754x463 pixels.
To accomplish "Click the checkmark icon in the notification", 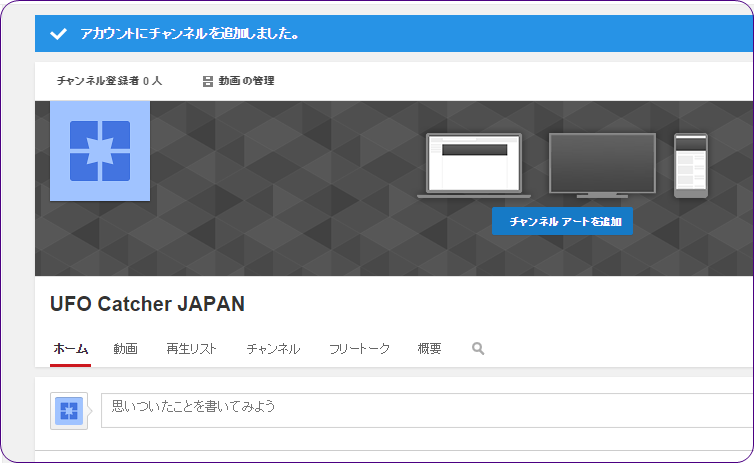I will [58, 34].
